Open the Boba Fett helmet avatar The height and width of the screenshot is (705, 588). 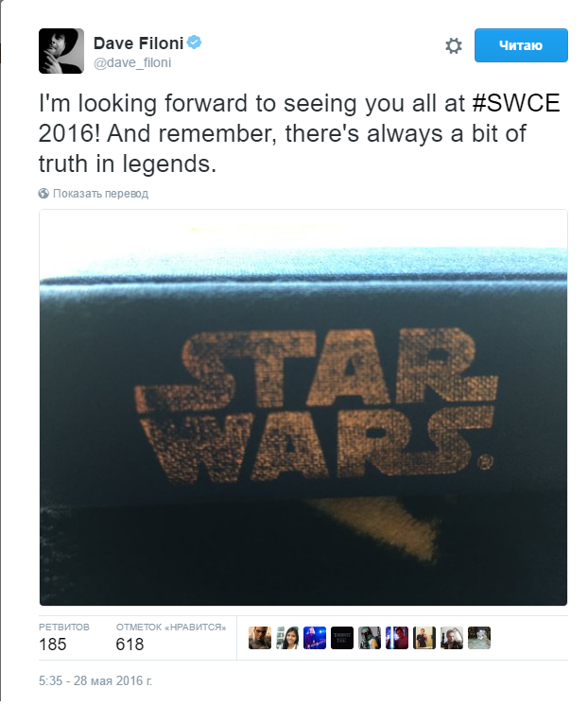[x=370, y=638]
